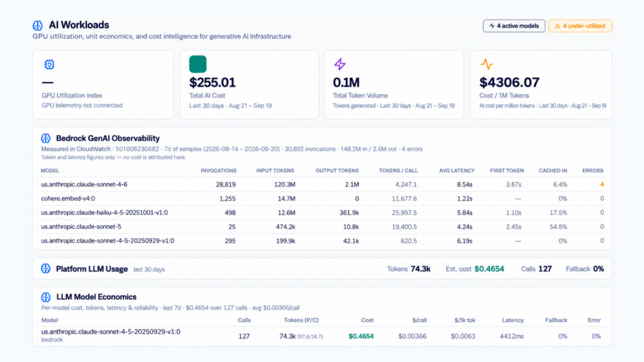
Task: Open the 4 under-utilized badge
Action: 580,26
